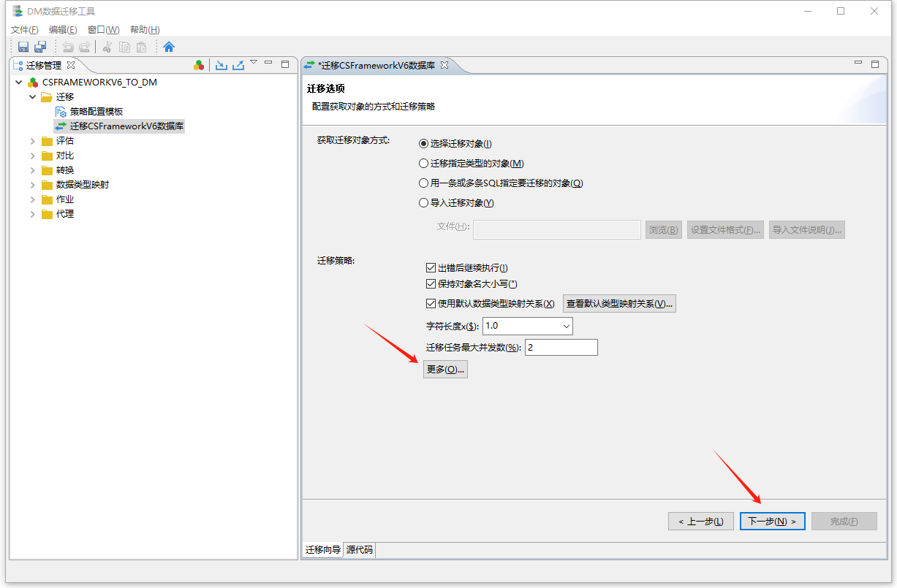Click the Undo arrow toolbar icon
Viewport: 897px width, 588px height.
point(68,47)
